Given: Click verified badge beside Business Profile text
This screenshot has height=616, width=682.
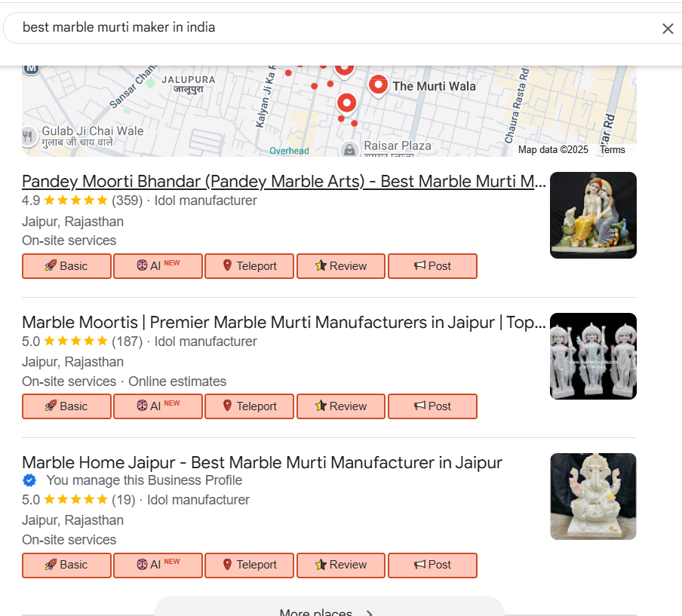Looking at the screenshot, I should tap(29, 480).
